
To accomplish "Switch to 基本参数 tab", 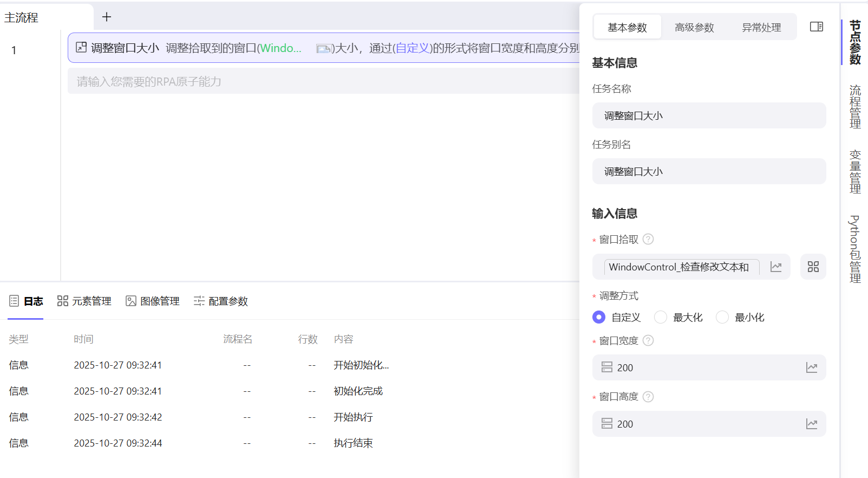I will click(627, 27).
